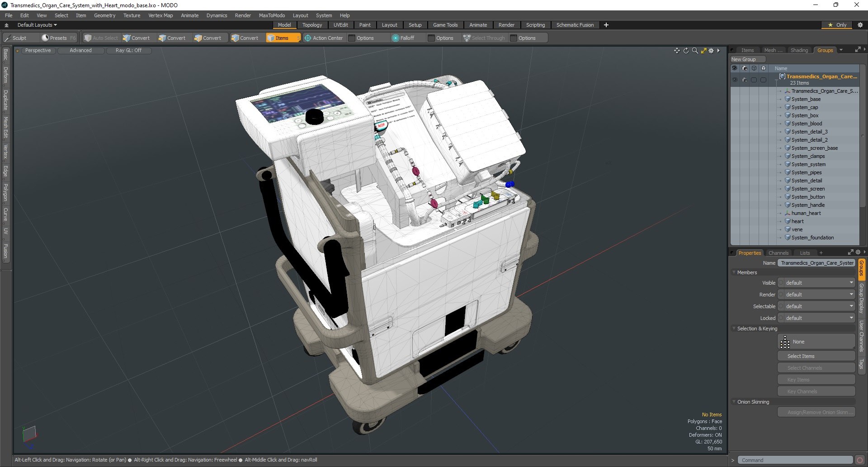
Task: Select the human_heart item in the list
Action: coord(806,213)
